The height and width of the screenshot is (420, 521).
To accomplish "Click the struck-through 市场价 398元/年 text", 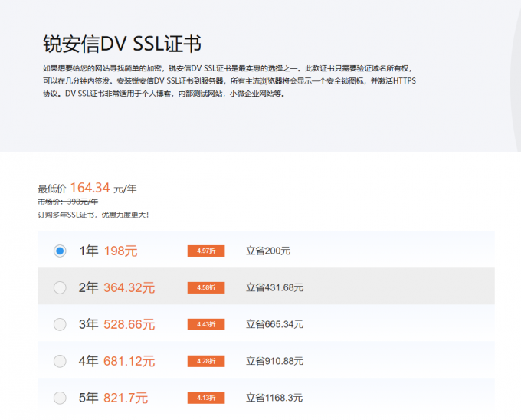I will coord(67,202).
